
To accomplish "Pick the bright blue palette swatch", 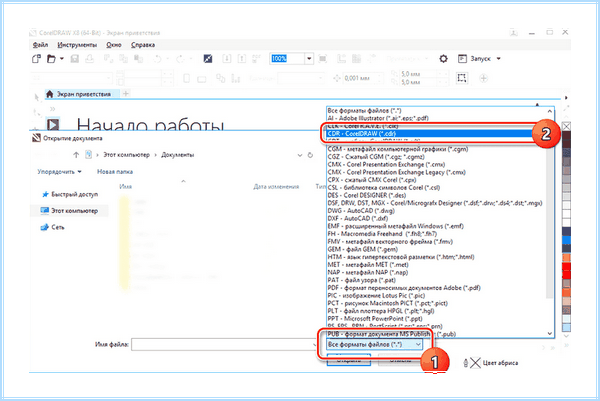I will 566,240.
